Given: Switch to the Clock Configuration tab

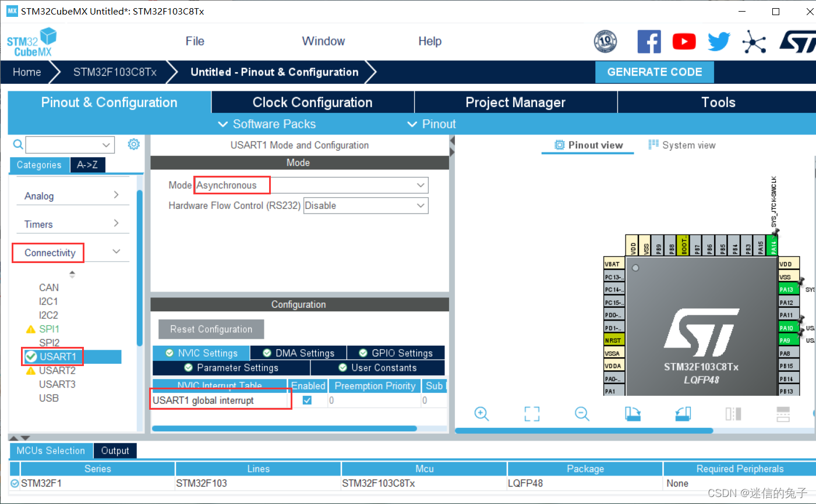Looking at the screenshot, I should tap(313, 102).
